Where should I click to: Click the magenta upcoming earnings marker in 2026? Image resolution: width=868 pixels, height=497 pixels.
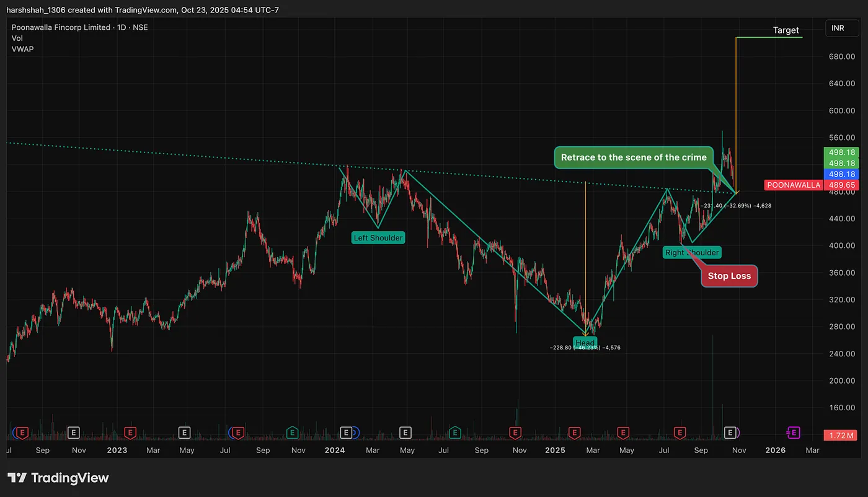pyautogui.click(x=793, y=432)
